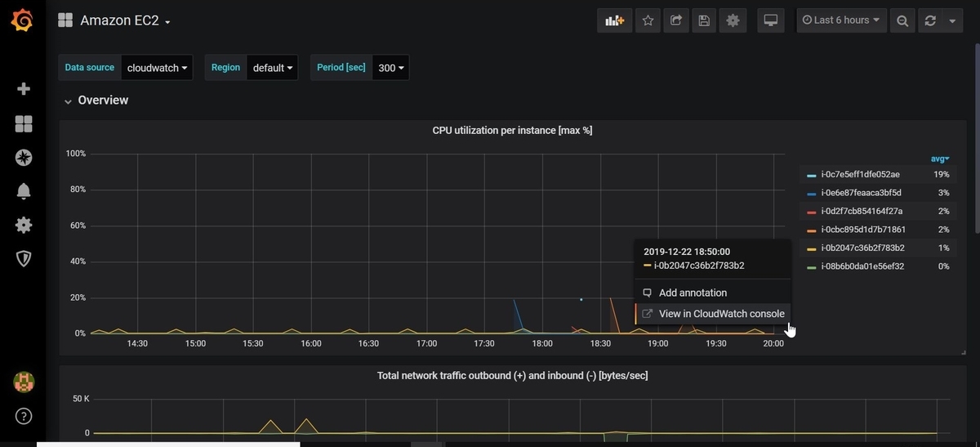The width and height of the screenshot is (980, 447).
Task: Click the Period [sec] variable label
Action: pyautogui.click(x=341, y=68)
